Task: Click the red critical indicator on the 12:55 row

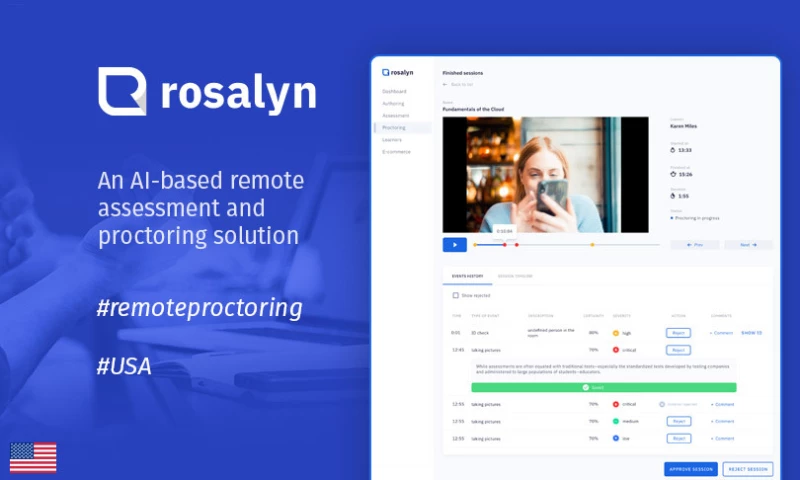Action: coord(615,404)
